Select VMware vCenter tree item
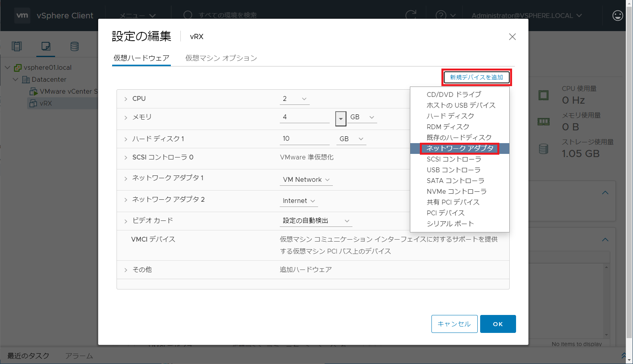Viewport: 633px width, 364px height. click(x=63, y=91)
